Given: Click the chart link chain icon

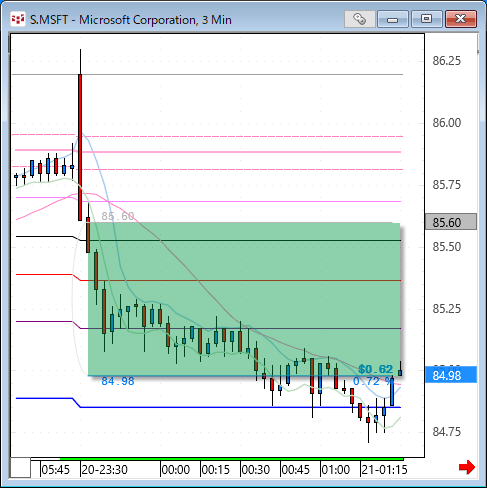Looking at the screenshot, I should click(360, 19).
